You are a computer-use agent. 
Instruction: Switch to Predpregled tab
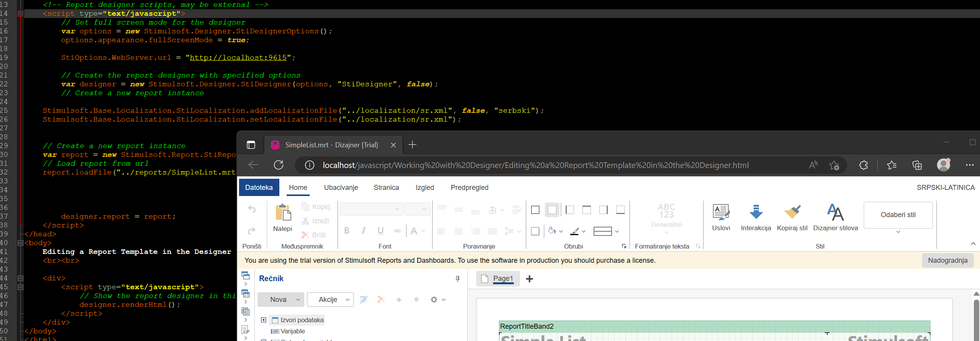click(x=470, y=188)
